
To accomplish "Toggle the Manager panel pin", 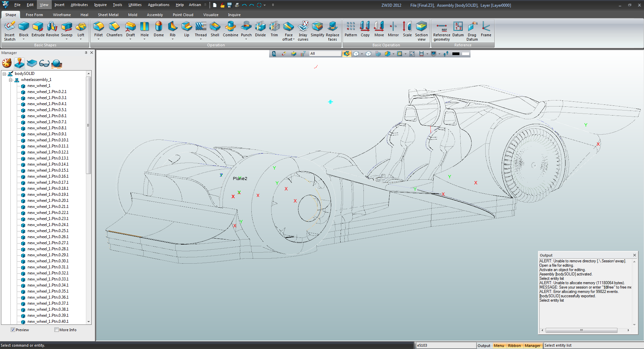I will (86, 53).
